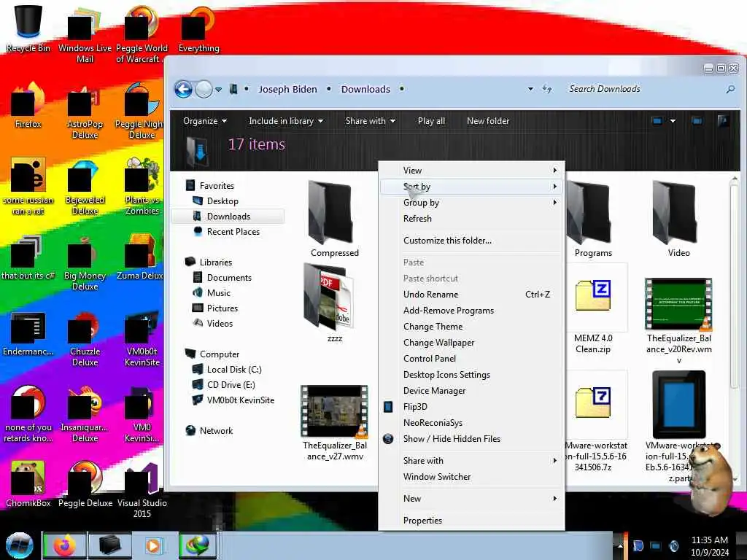Click the Play all button
This screenshot has height=560, width=747.
[x=431, y=121]
